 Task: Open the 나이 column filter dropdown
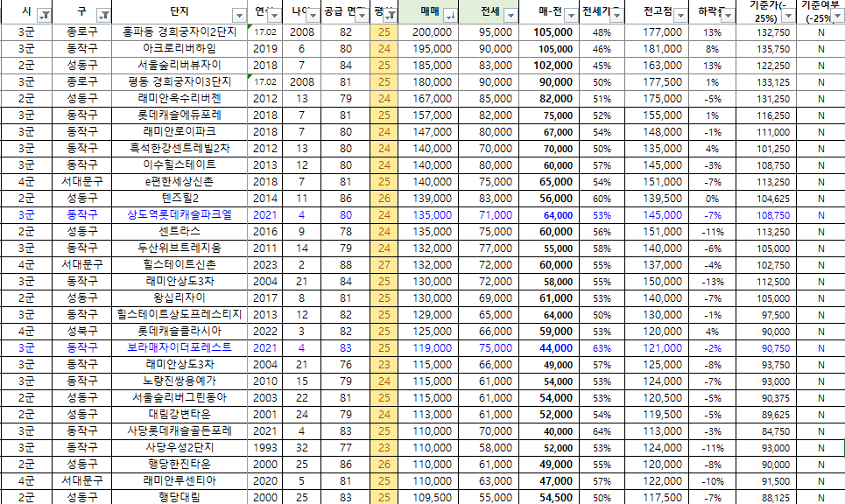click(x=313, y=16)
